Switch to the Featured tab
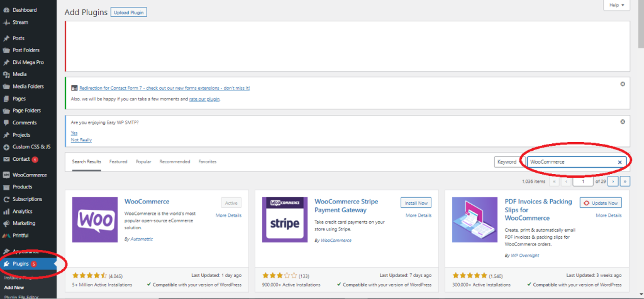Viewport: 644px width, 299px height. tap(118, 161)
